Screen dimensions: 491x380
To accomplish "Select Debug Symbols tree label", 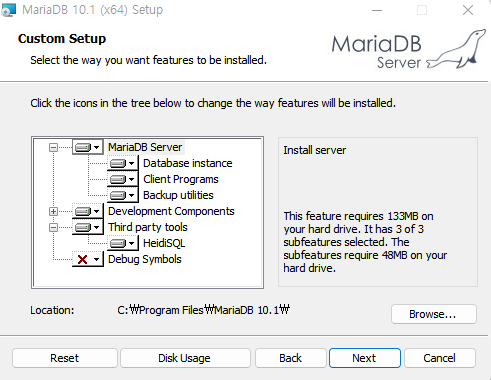I will tap(145, 259).
